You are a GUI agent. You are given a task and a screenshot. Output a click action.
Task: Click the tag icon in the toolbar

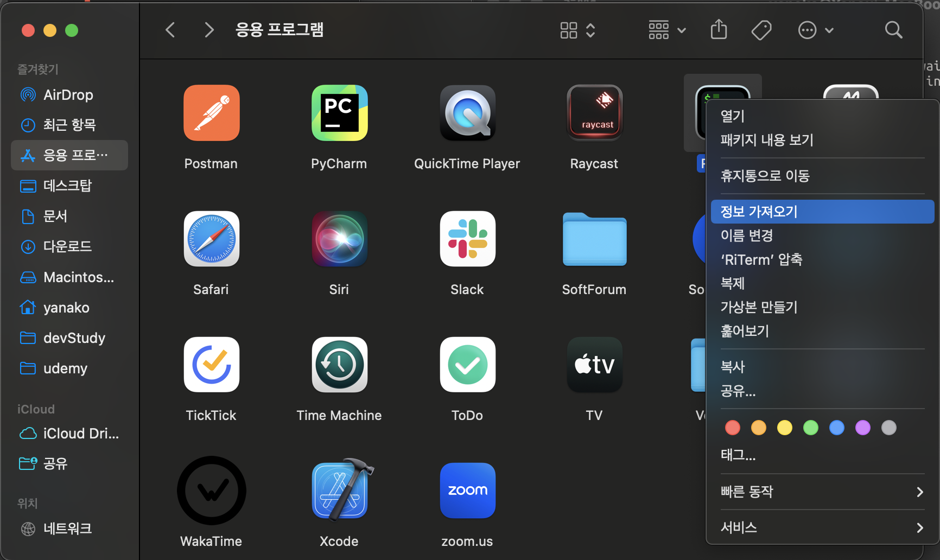point(761,30)
